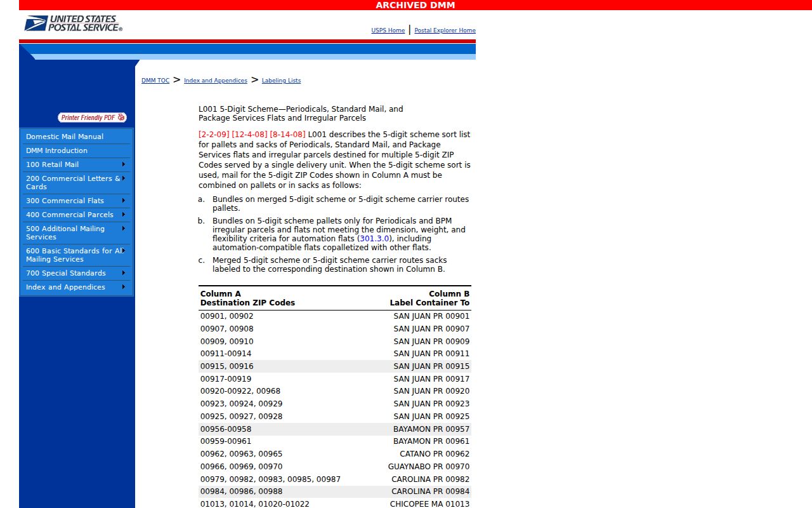
Task: Go to USPS Home link
Action: pos(388,30)
